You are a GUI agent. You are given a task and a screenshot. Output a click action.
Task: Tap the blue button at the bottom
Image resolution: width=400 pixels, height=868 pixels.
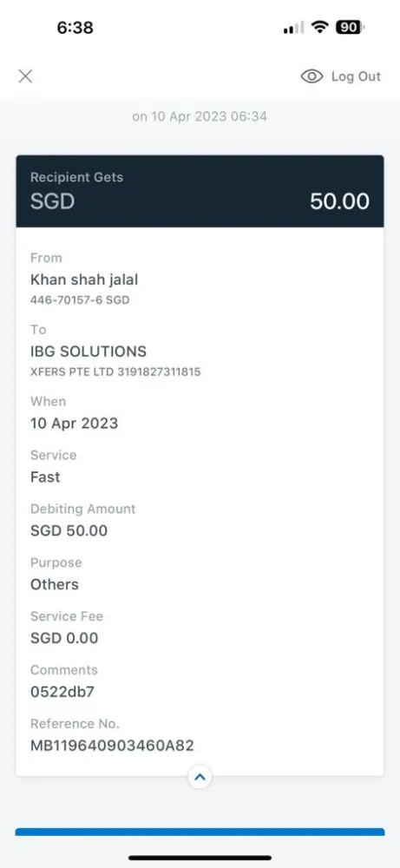click(x=200, y=832)
